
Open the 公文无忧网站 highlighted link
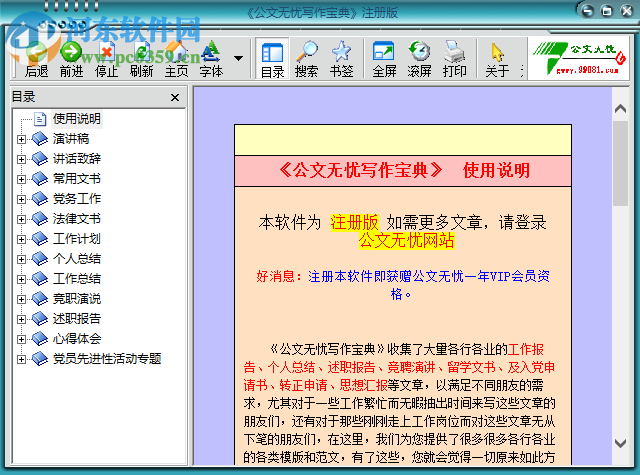point(407,240)
